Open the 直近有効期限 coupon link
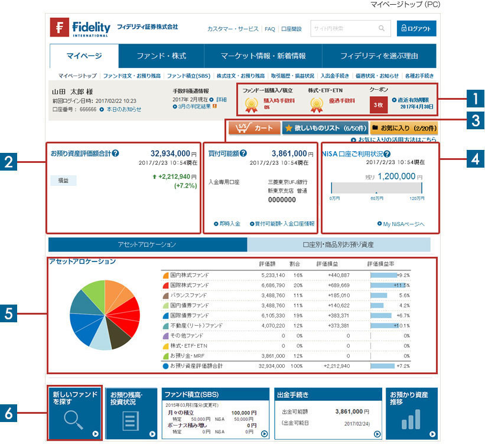485x448 pixels. click(x=413, y=100)
